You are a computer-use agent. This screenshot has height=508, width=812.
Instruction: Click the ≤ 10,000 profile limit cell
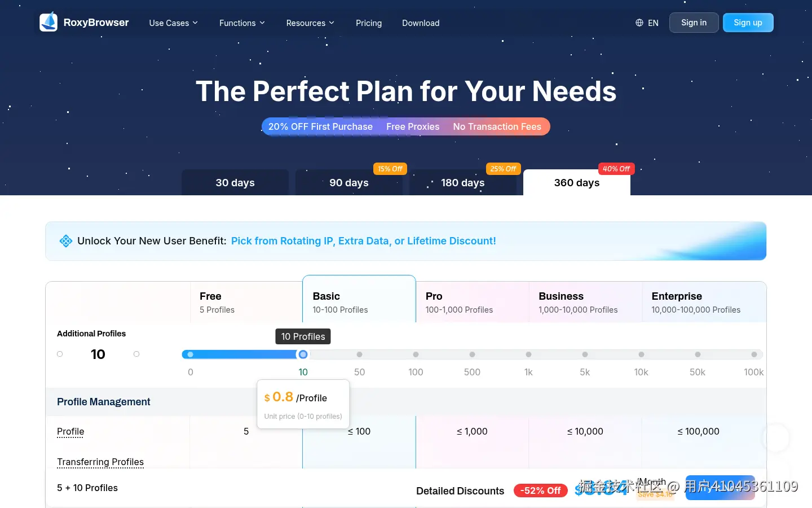point(585,431)
